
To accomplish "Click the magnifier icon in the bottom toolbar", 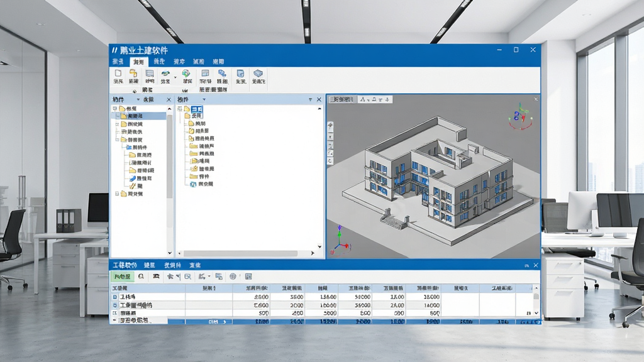I will pos(141,277).
